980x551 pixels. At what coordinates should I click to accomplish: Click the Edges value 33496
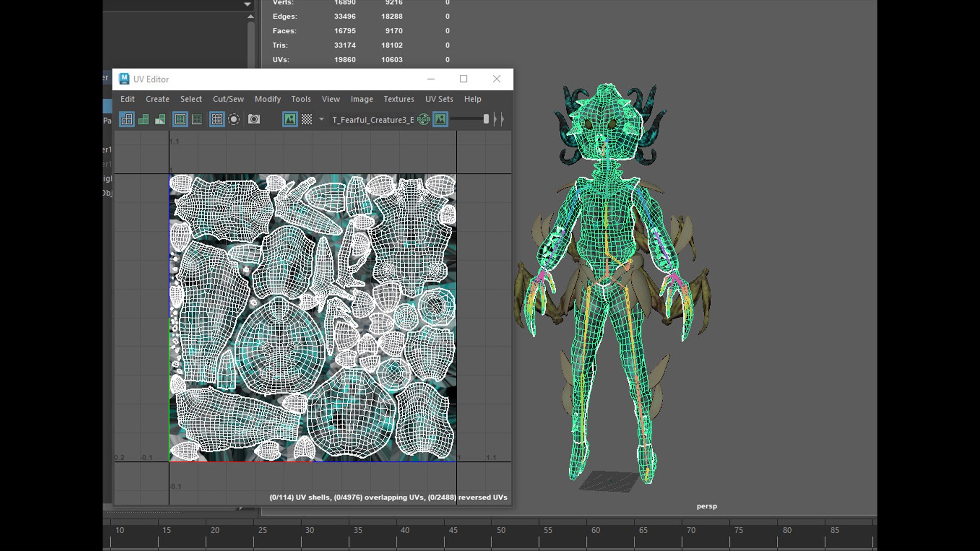345,16
